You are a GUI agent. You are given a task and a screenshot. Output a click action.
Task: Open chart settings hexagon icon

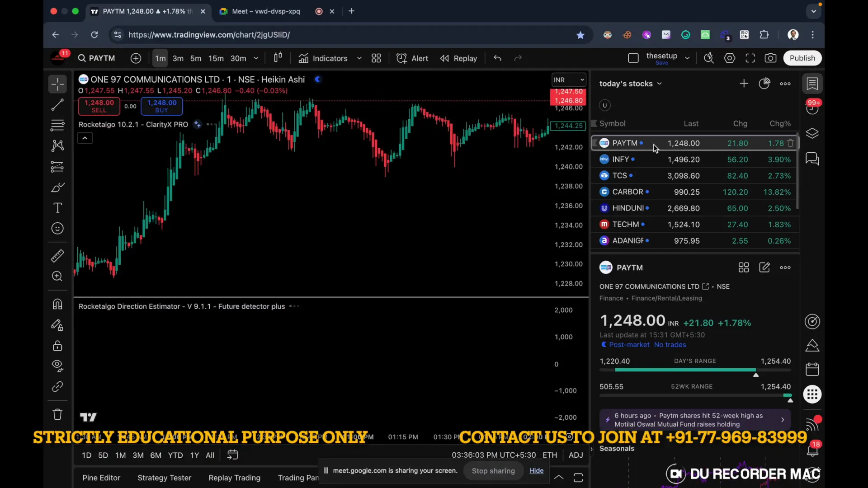pos(730,58)
